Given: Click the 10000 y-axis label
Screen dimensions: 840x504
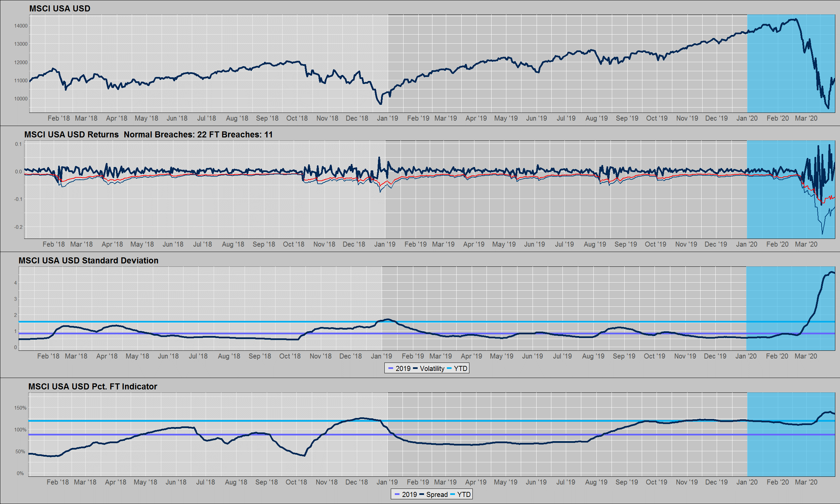Looking at the screenshot, I should [21, 99].
